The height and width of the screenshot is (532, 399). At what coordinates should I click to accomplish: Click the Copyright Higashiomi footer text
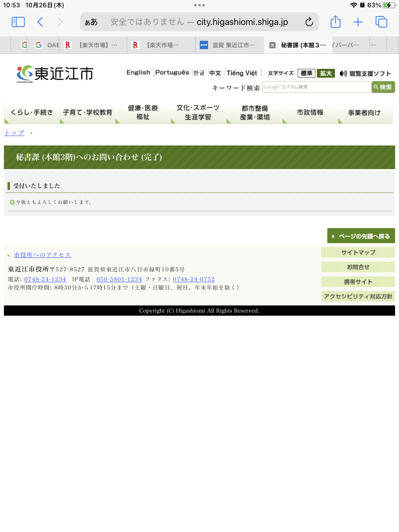pyautogui.click(x=199, y=311)
